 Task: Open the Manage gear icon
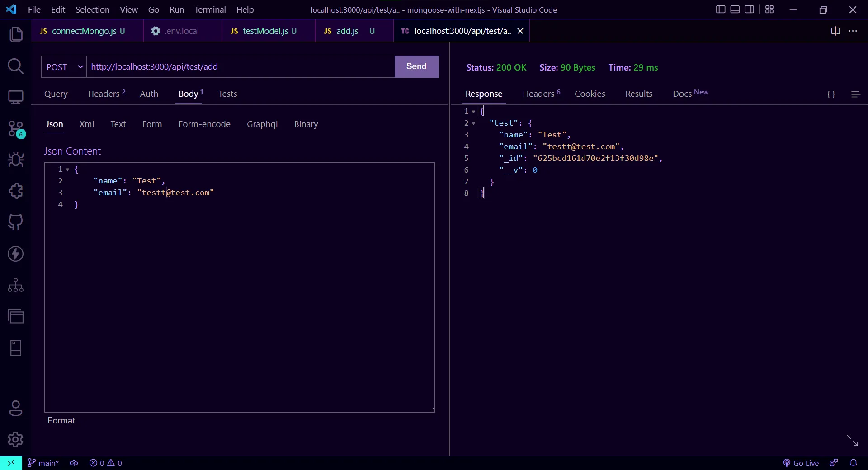[16, 439]
